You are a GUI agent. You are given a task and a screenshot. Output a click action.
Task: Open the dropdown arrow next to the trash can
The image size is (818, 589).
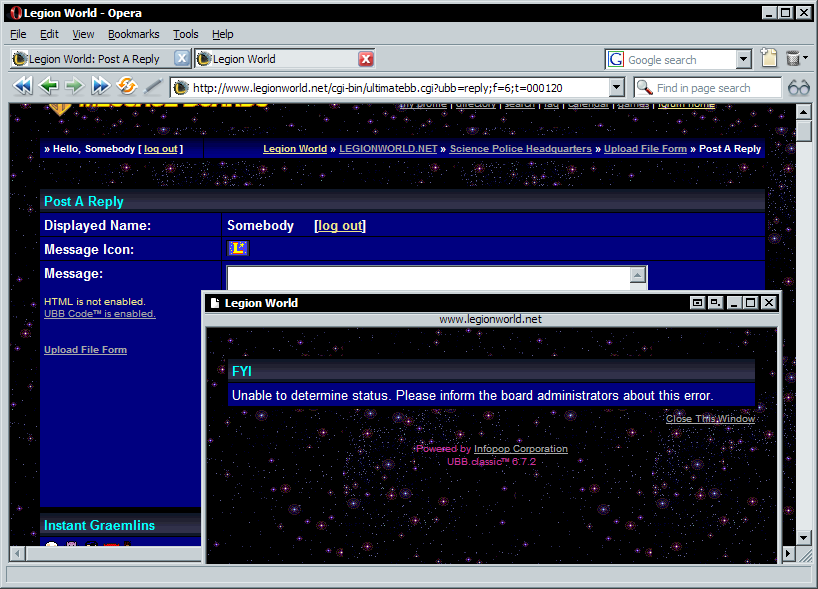pos(805,58)
